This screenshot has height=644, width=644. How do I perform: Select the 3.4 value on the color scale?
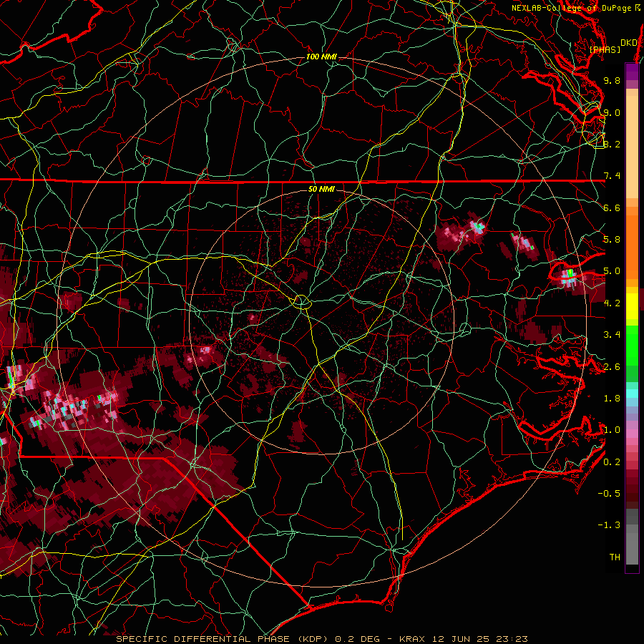tap(612, 335)
